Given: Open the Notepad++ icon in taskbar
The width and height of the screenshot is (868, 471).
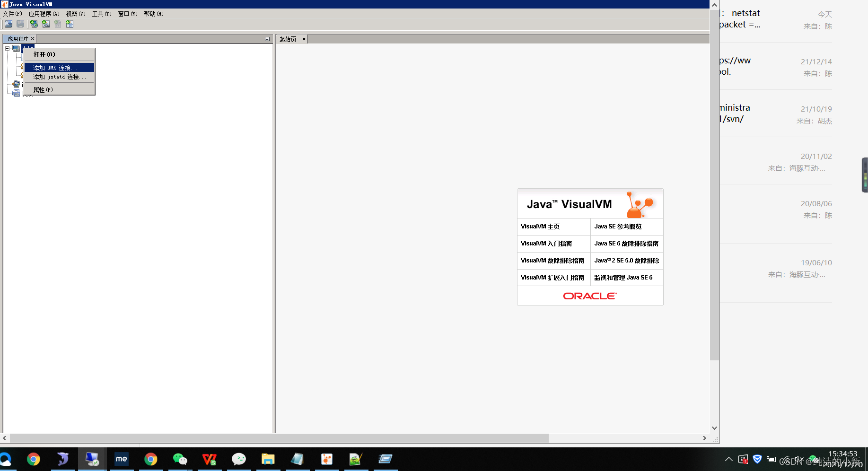Looking at the screenshot, I should [356, 459].
